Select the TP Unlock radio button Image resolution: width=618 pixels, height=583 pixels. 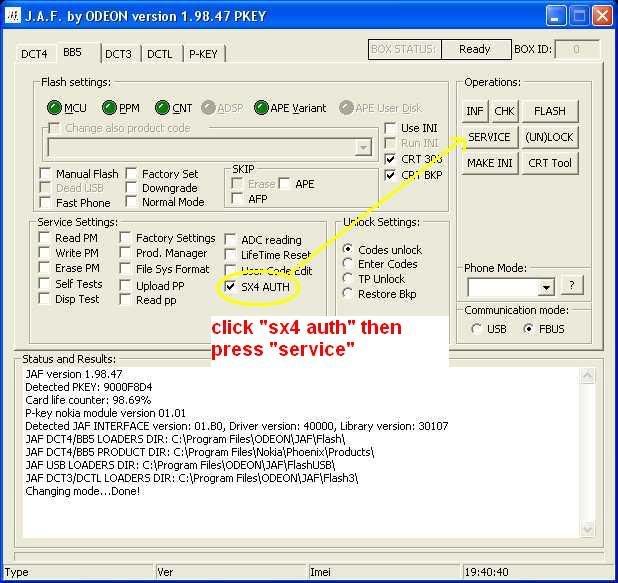(348, 278)
